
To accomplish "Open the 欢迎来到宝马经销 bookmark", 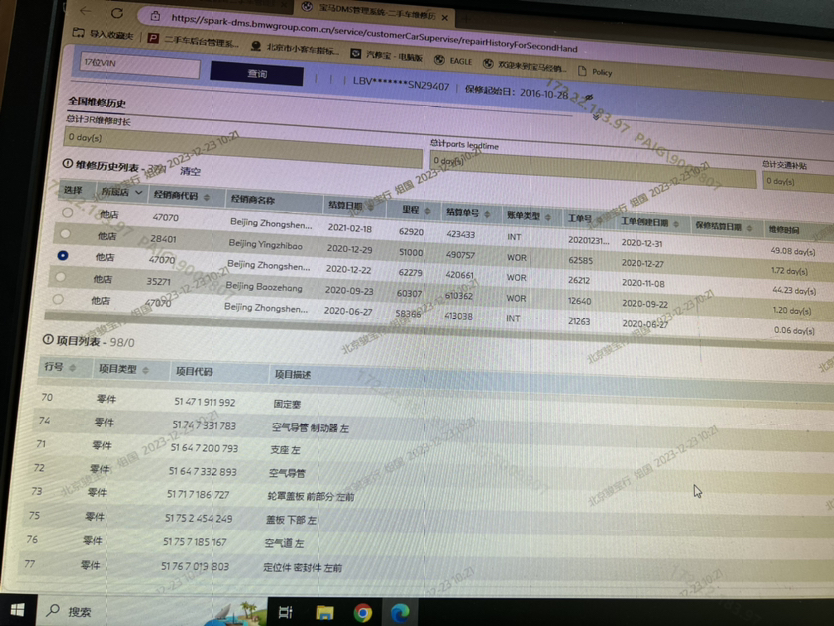I will (x=524, y=66).
